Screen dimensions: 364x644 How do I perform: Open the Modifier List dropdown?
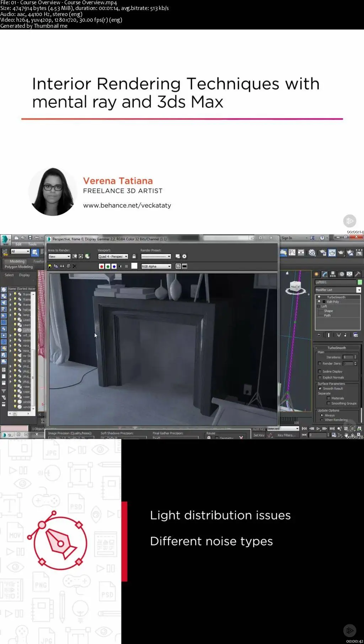pyautogui.click(x=338, y=290)
